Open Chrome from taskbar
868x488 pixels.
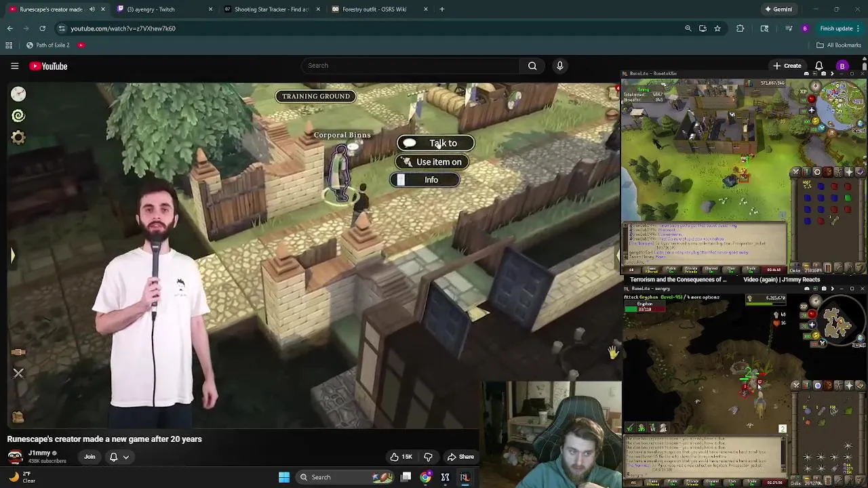pos(425,477)
